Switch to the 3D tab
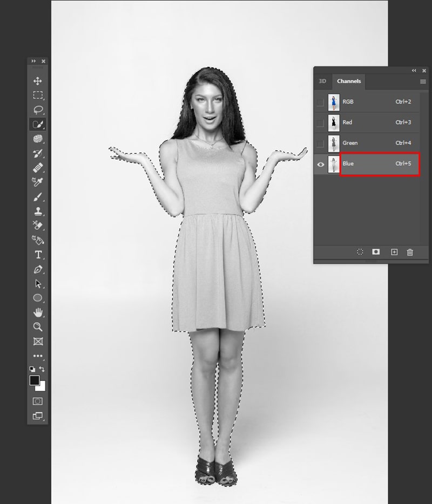The width and height of the screenshot is (432, 504). click(x=322, y=81)
